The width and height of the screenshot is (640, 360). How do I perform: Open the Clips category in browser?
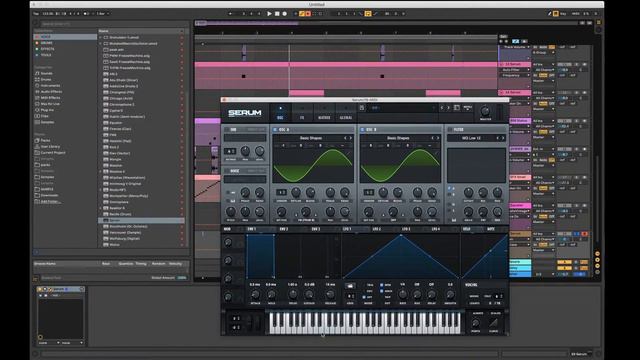pyautogui.click(x=44, y=116)
